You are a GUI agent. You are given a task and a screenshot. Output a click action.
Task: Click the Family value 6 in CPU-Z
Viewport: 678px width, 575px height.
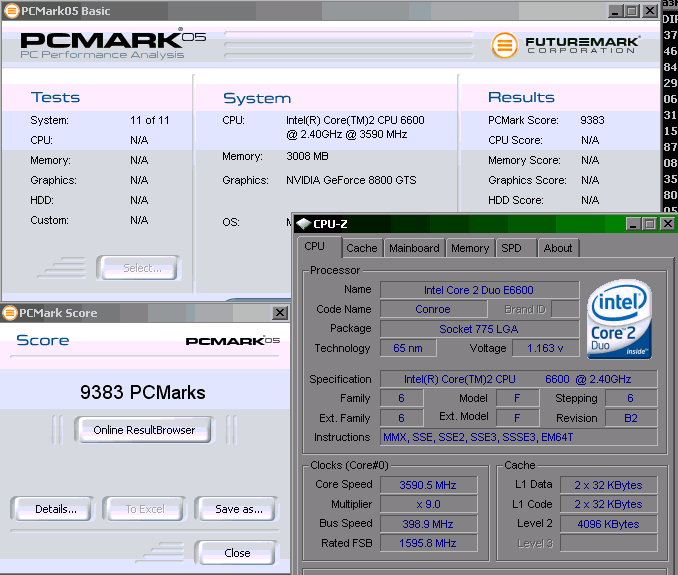tap(401, 398)
